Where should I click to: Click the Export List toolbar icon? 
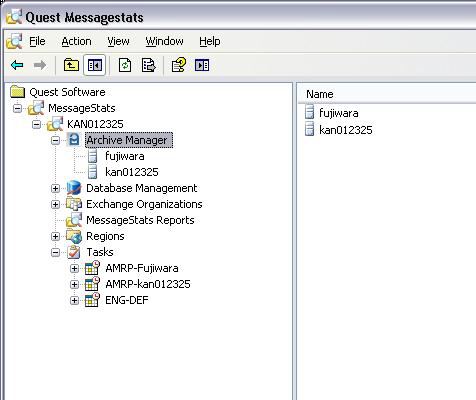148,65
